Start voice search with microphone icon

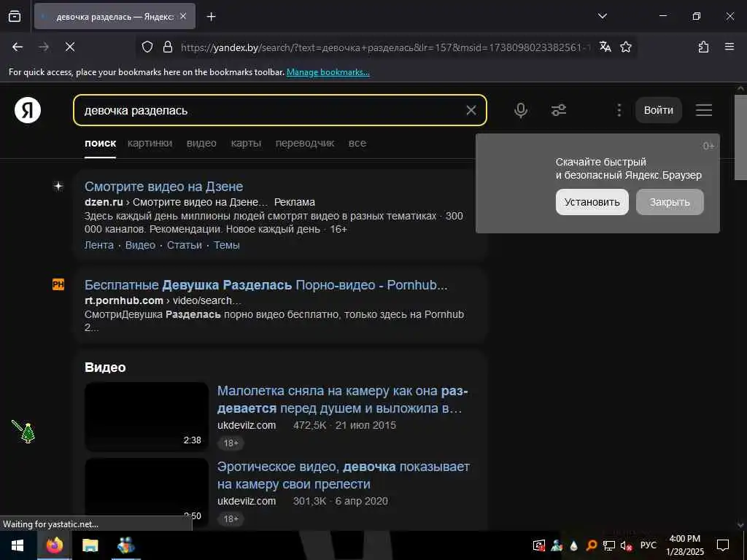coord(521,111)
